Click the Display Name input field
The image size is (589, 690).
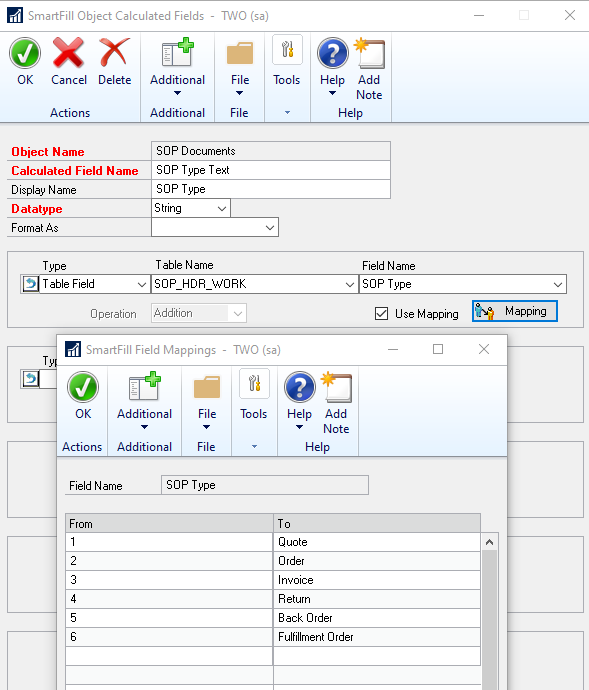pyautogui.click(x=271, y=189)
